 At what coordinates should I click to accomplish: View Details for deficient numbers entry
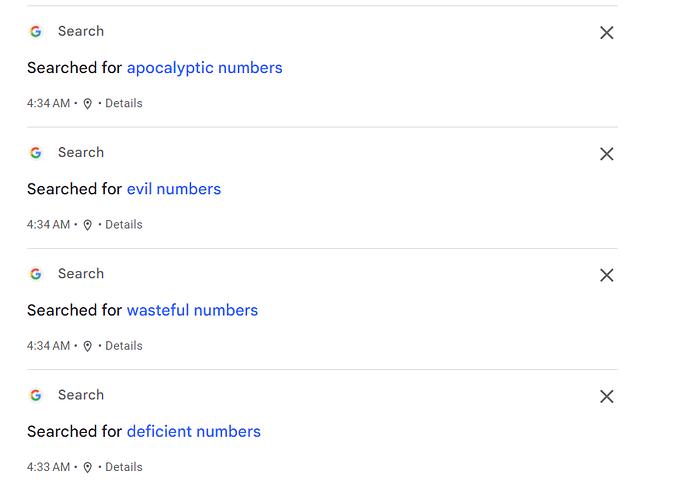[124, 467]
